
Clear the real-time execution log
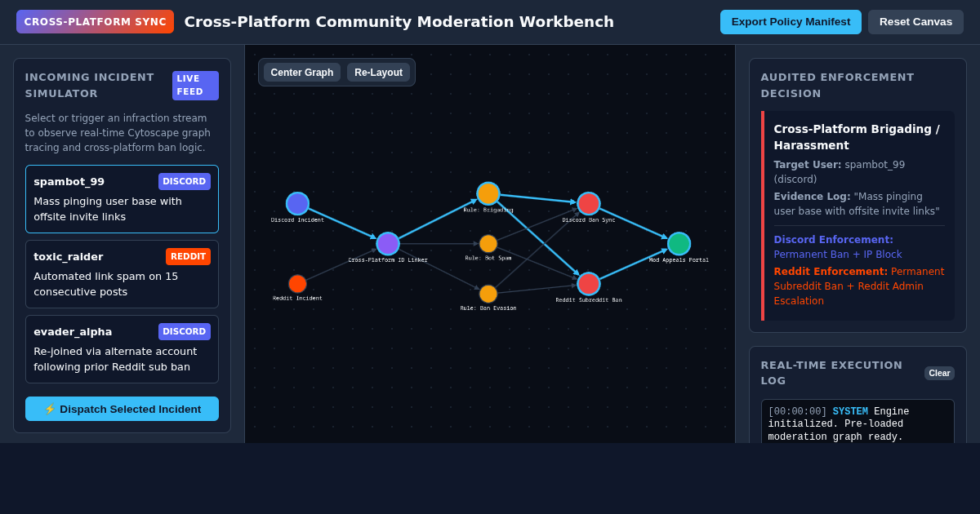coord(939,373)
